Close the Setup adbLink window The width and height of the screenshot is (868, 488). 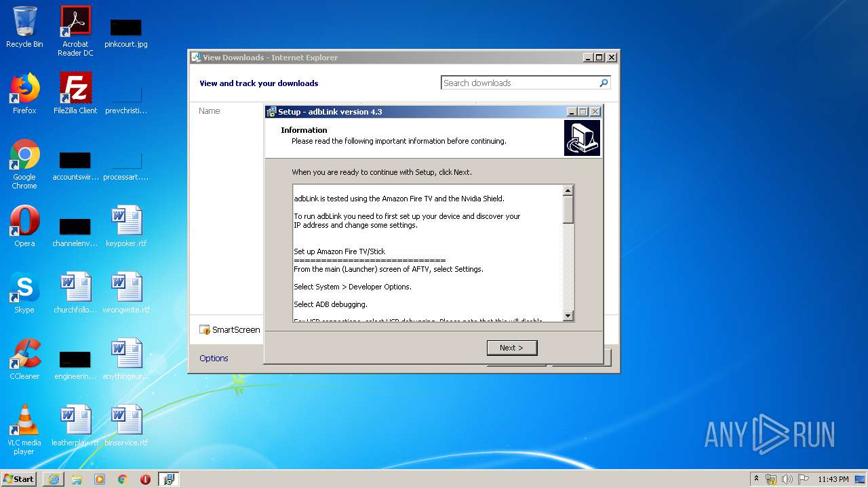595,112
